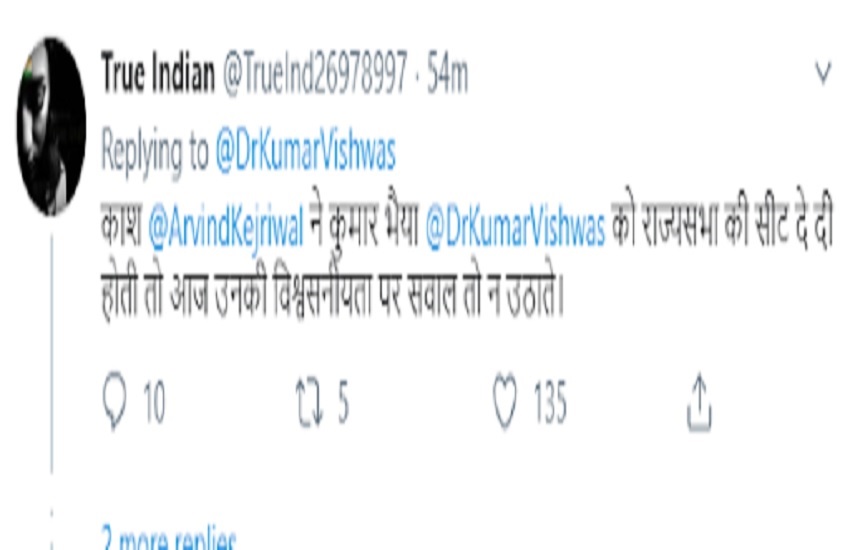Expand the 2 more replies link
This screenshot has width=850, height=550.
169,538
